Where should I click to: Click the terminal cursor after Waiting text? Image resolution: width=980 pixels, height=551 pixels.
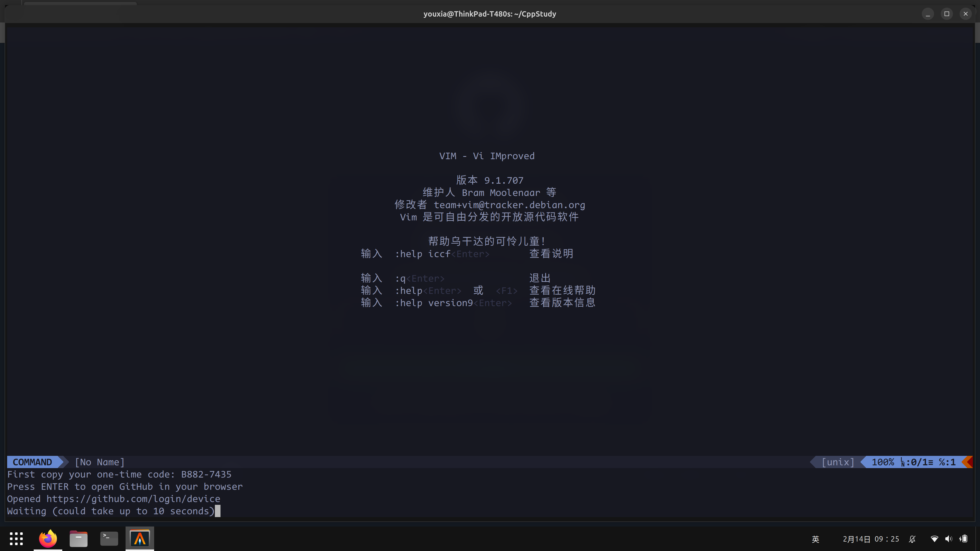(x=218, y=511)
